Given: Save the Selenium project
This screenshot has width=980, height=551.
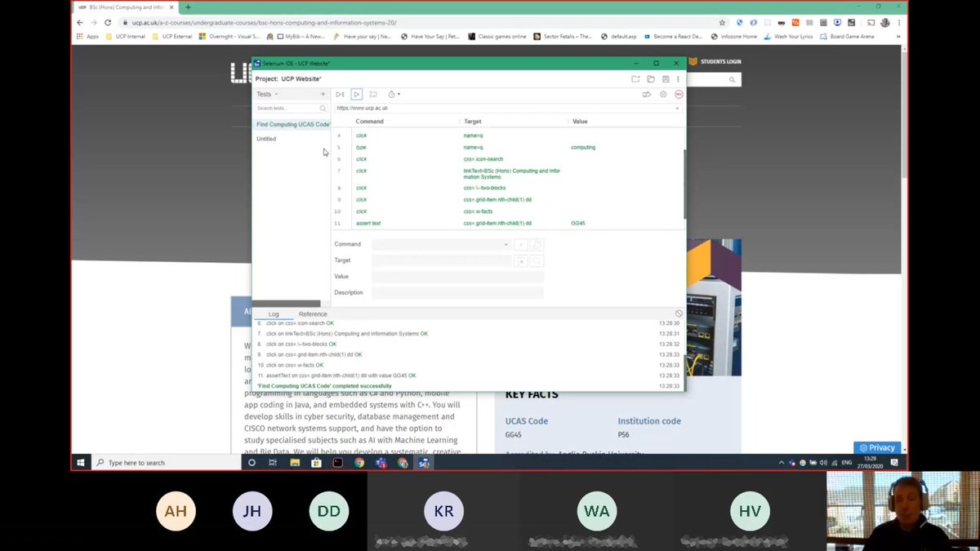Looking at the screenshot, I should (666, 79).
